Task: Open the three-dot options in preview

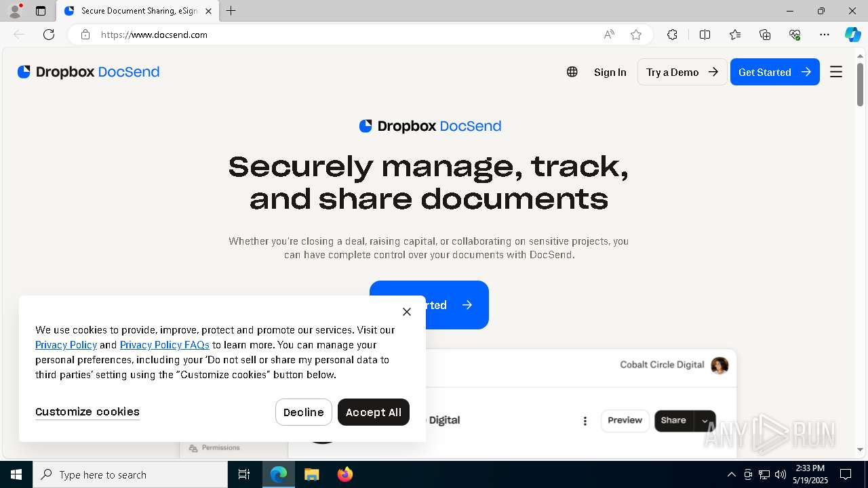Action: [585, 421]
